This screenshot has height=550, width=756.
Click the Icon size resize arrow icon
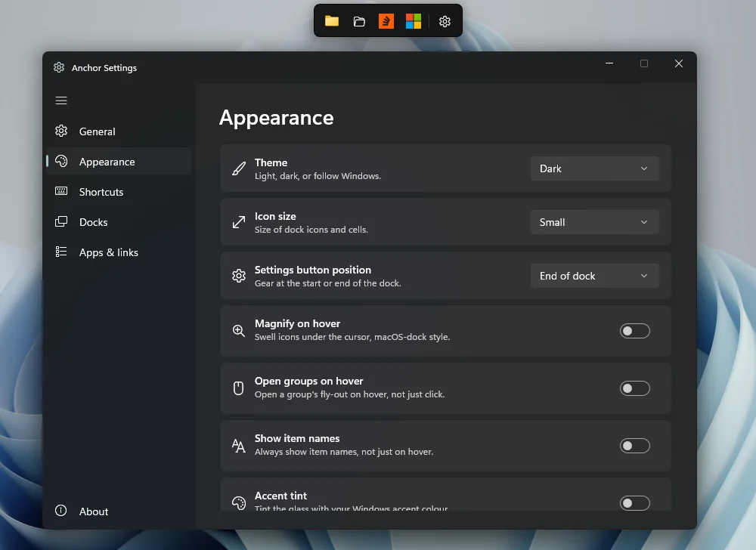pyautogui.click(x=239, y=222)
